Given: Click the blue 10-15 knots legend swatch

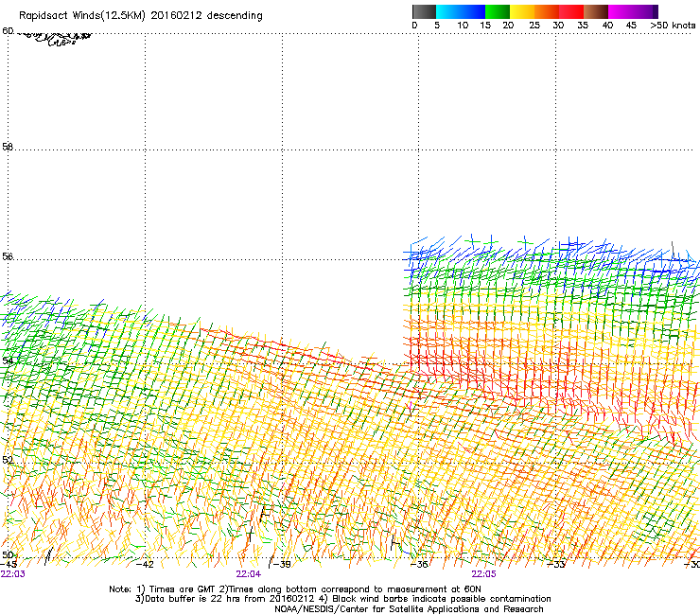Looking at the screenshot, I should [473, 11].
